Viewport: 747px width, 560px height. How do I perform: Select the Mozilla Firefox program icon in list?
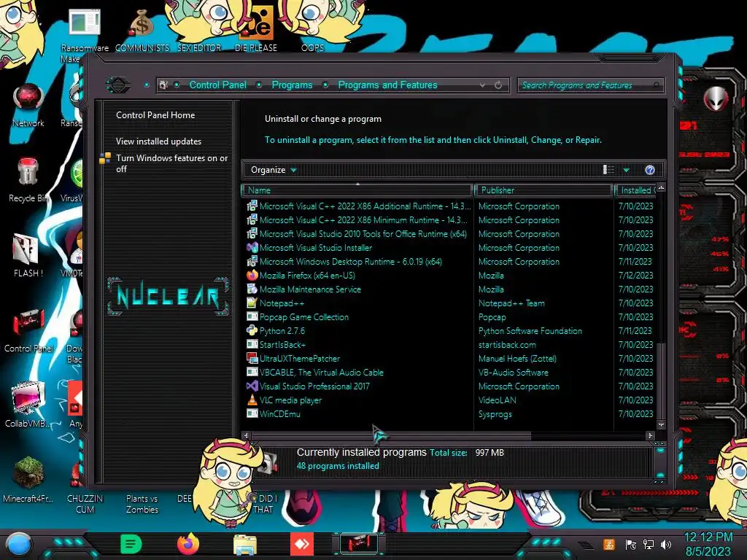252,275
